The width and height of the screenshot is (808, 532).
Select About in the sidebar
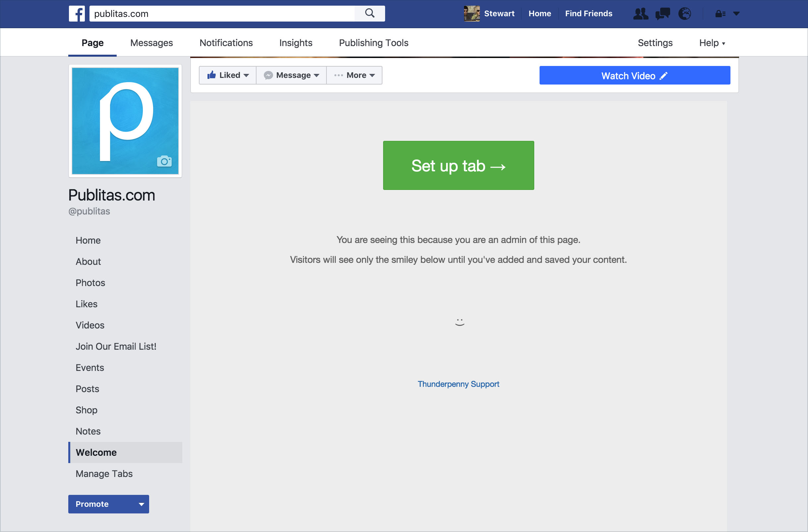tap(88, 262)
